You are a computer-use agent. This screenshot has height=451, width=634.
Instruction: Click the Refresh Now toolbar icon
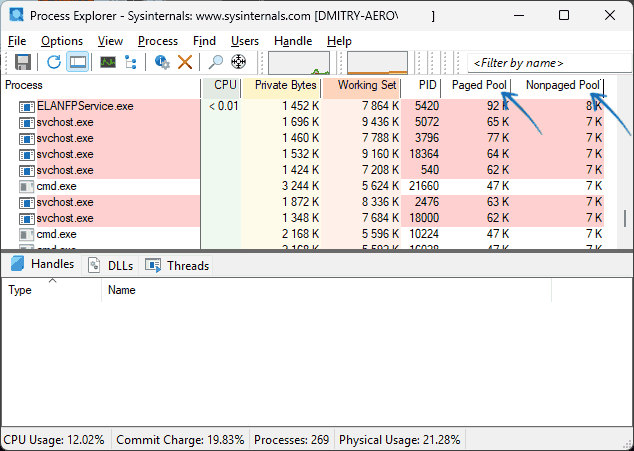pyautogui.click(x=54, y=62)
